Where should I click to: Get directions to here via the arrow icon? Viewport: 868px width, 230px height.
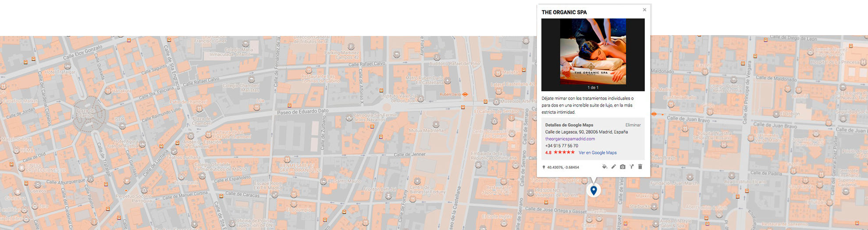click(632, 167)
